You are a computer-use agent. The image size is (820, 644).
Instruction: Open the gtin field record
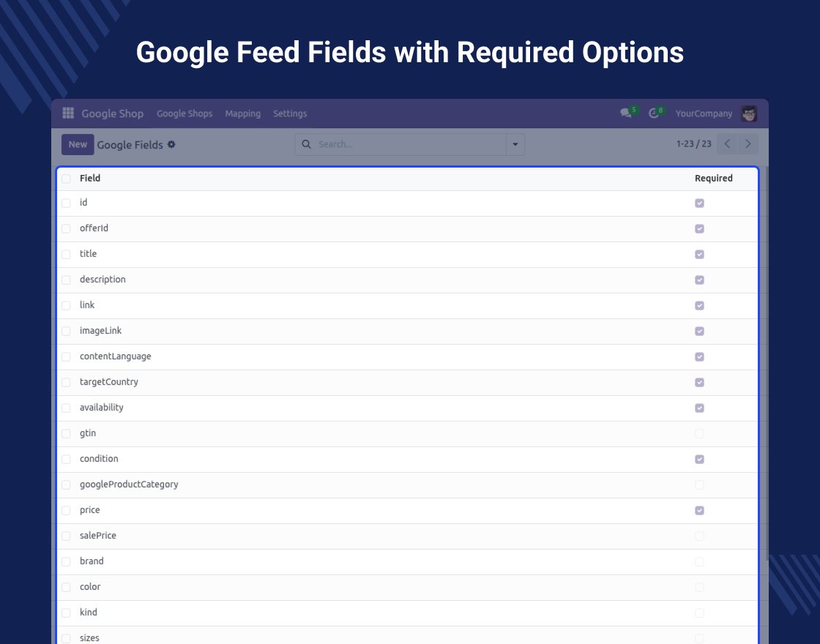[x=88, y=433]
